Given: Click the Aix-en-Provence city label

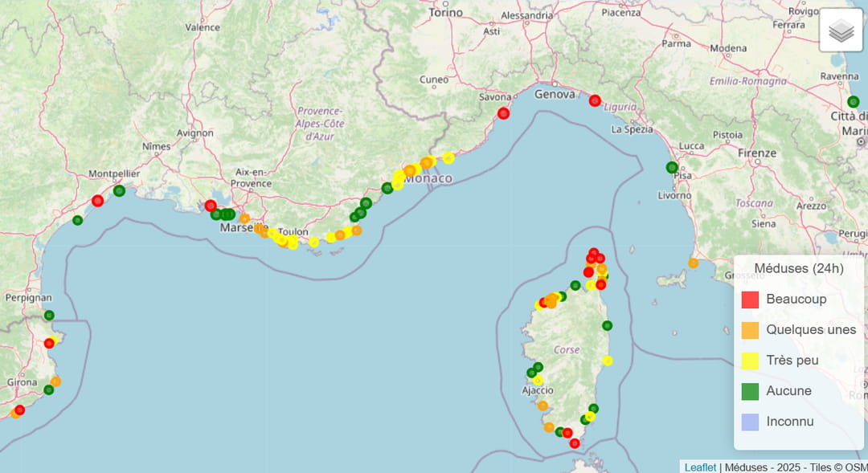Looking at the screenshot, I should (251, 177).
